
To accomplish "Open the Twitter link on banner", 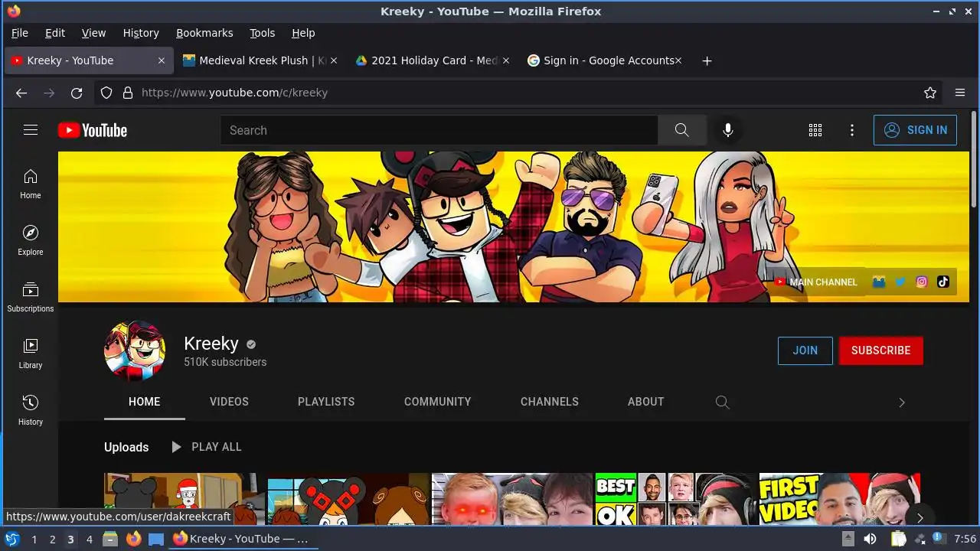I will pyautogui.click(x=900, y=282).
